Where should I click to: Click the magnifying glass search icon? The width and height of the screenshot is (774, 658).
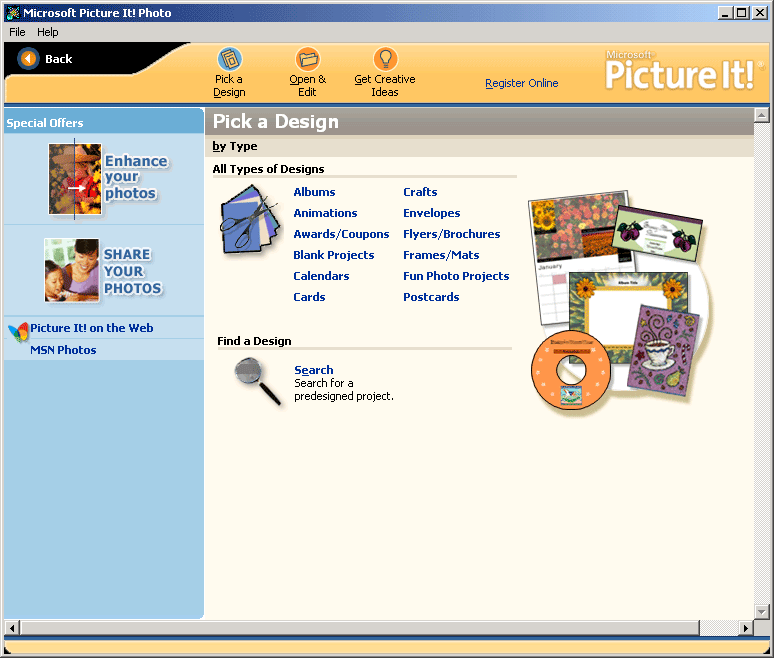257,382
